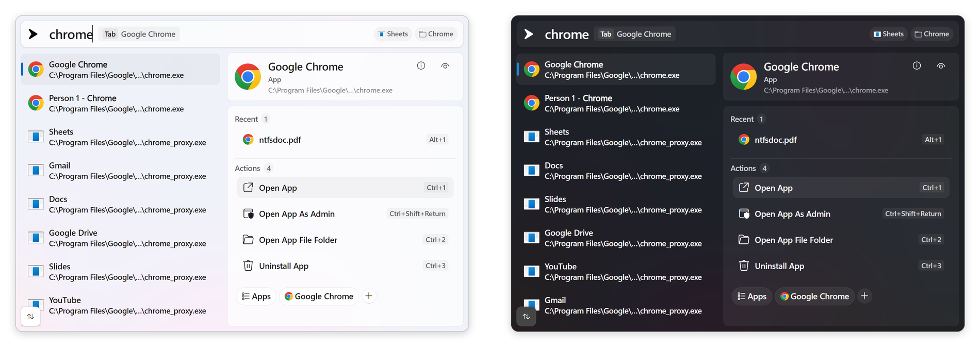Select Google Chrome result in dark list
The width and height of the screenshot is (980, 347).
click(616, 69)
